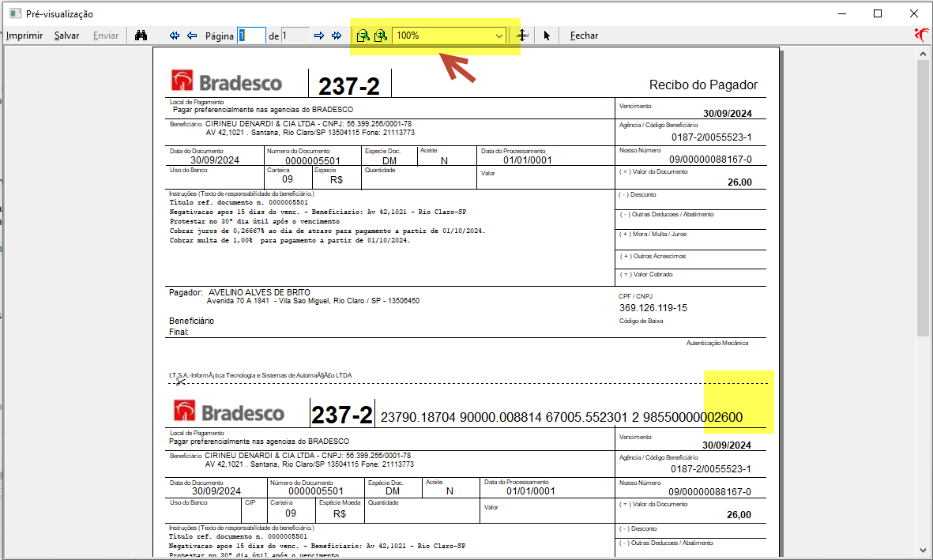Click 'Cobrar multa de 1,00%' instruction line
This screenshot has height=560, width=933.
[x=290, y=240]
